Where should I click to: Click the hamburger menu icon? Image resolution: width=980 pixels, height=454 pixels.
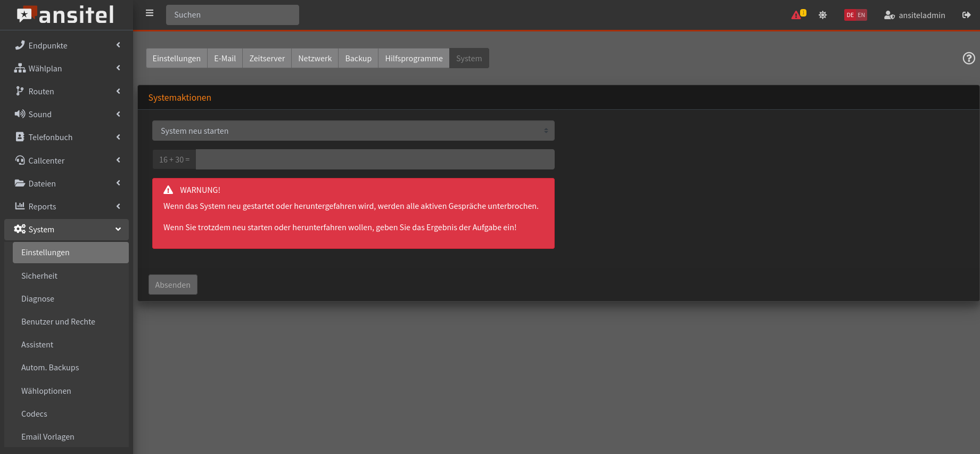tap(150, 13)
